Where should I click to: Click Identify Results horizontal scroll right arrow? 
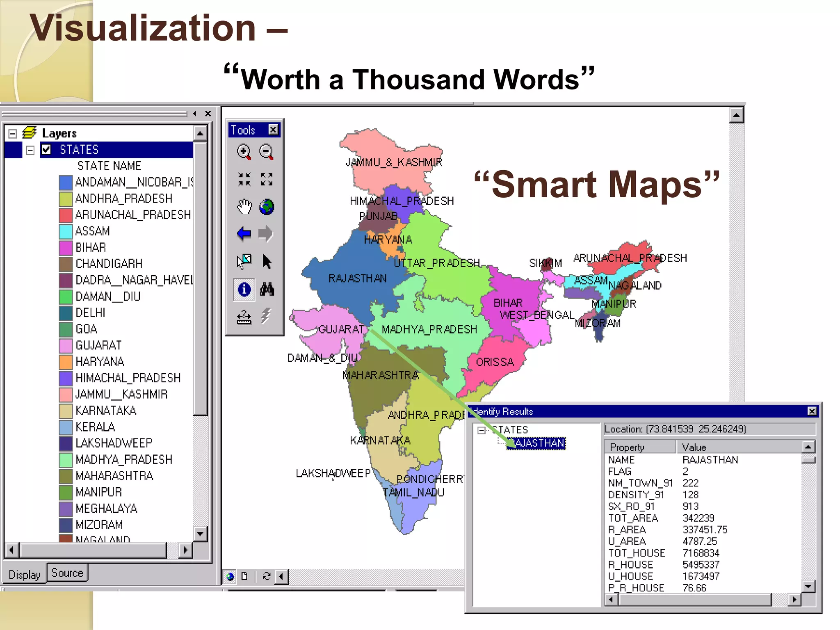794,599
